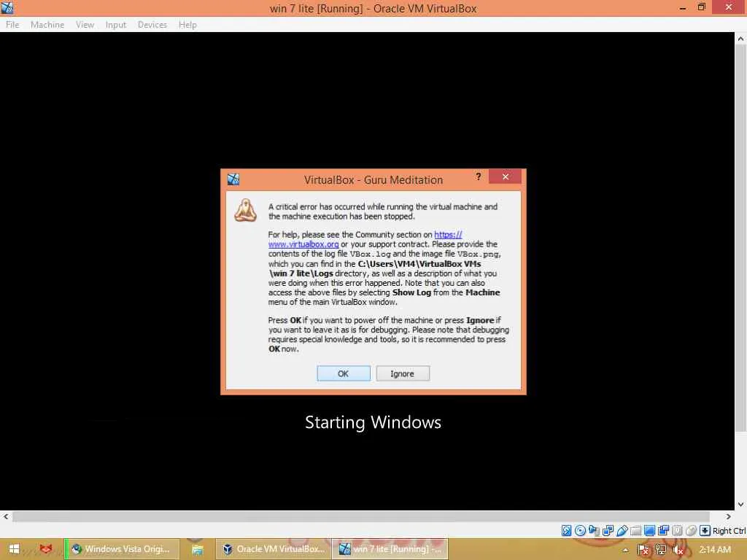Click the 2:14 AM clock

tap(715, 550)
